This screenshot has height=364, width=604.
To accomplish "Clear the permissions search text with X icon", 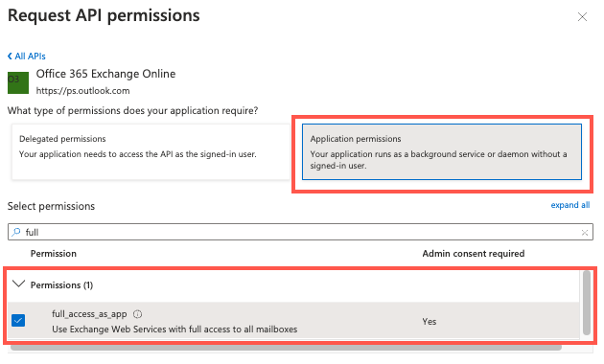I will click(585, 233).
